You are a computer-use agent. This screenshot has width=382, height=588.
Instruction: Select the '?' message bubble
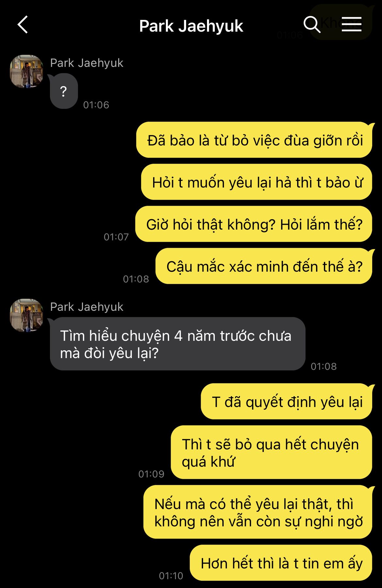coord(64,91)
